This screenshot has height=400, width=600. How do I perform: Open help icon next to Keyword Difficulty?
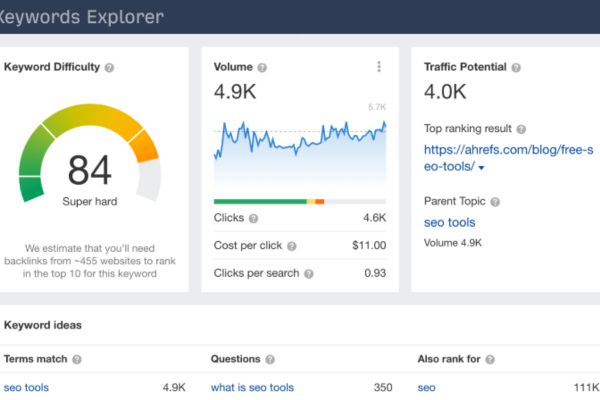tap(109, 68)
